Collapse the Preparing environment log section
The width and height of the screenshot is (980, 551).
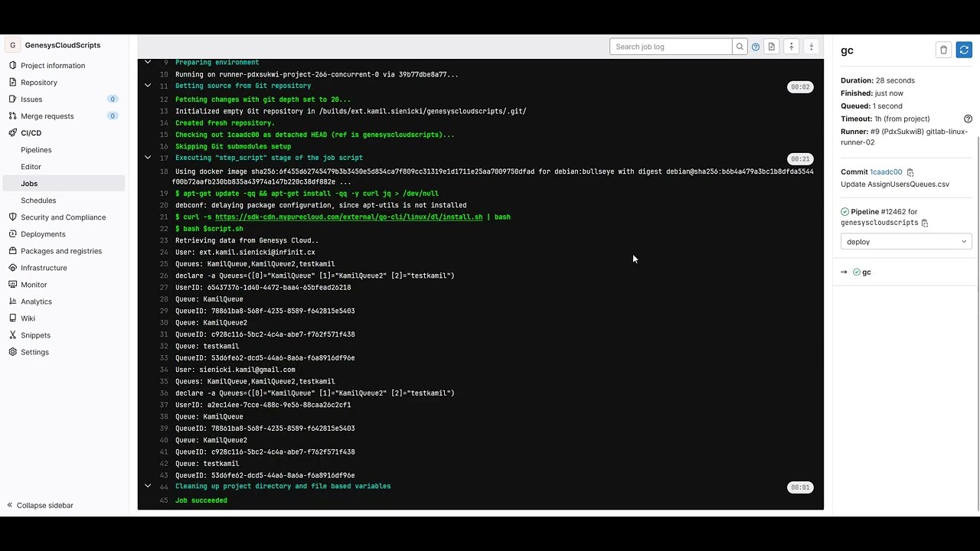[148, 62]
